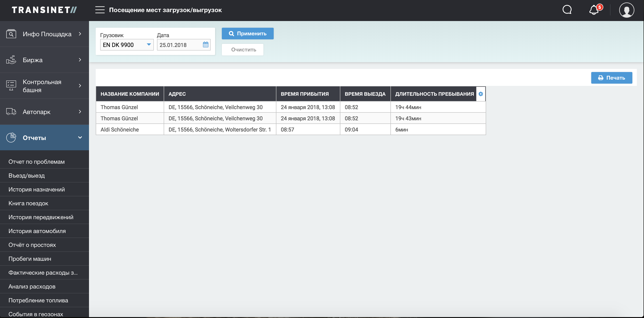Open the hamburger menu icon
644x318 pixels.
point(100,10)
